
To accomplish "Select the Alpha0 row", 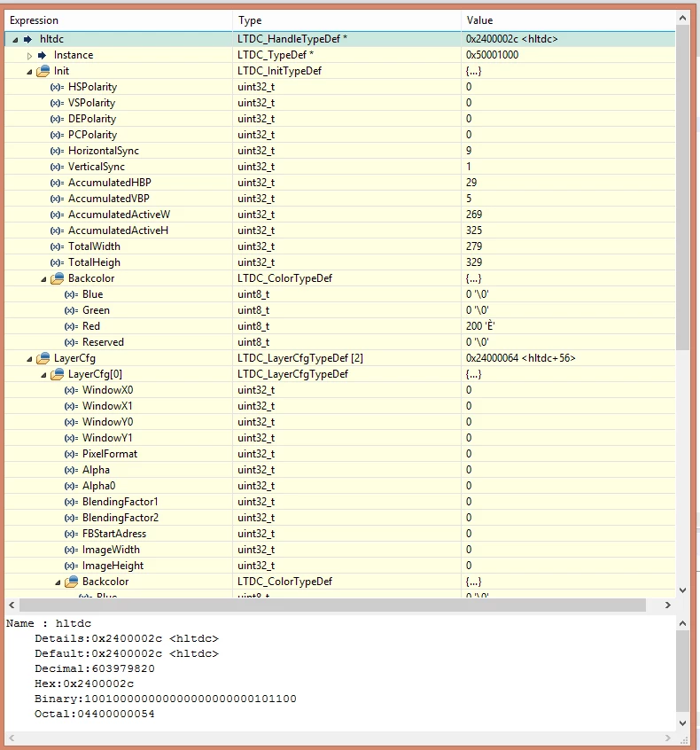I will pos(340,486).
